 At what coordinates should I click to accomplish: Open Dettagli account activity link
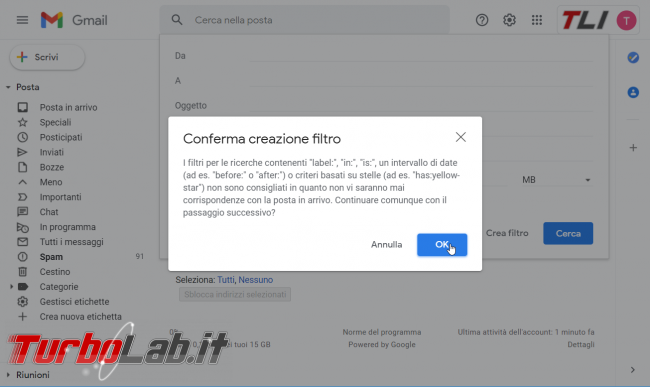point(581,344)
